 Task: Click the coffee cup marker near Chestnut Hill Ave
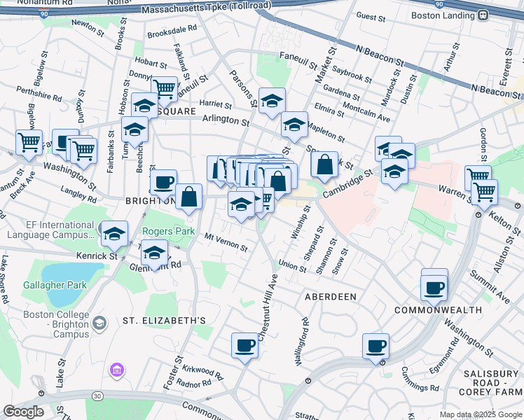tap(245, 344)
